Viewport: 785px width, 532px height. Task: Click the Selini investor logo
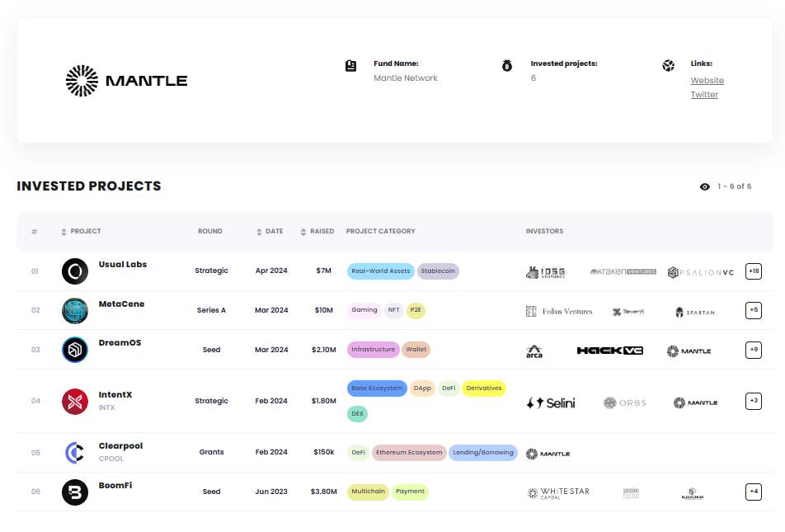[551, 403]
